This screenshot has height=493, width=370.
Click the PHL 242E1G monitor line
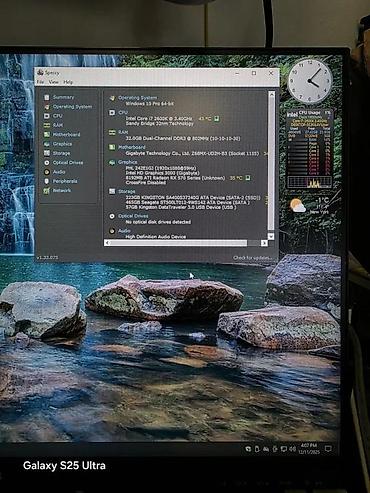tap(161, 168)
